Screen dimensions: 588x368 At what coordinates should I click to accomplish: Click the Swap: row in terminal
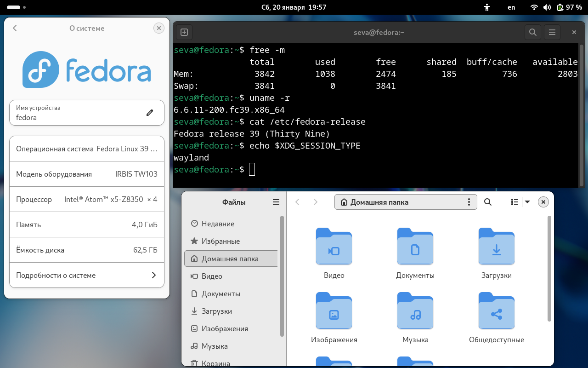pyautogui.click(x=285, y=86)
